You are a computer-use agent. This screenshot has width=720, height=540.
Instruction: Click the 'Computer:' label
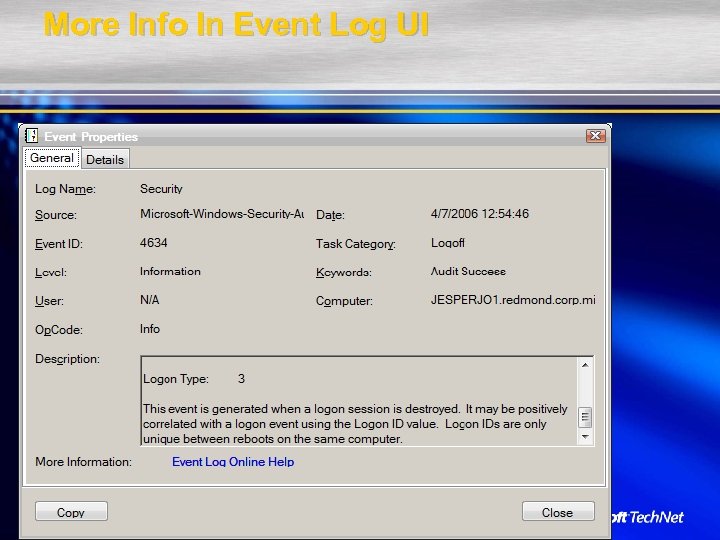(344, 301)
